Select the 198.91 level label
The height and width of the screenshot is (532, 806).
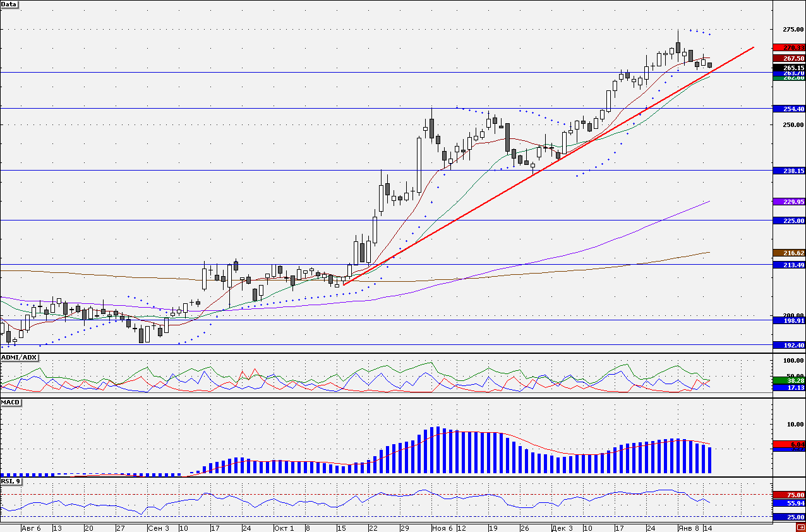click(789, 320)
